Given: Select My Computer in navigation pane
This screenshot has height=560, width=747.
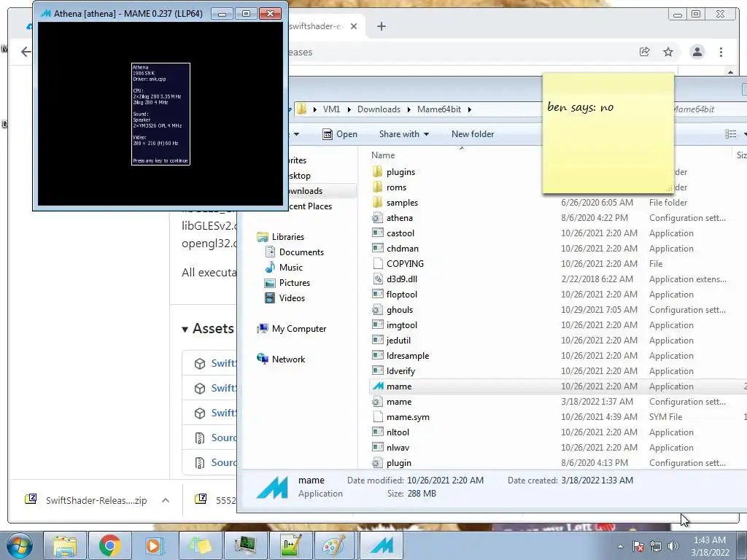Looking at the screenshot, I should 298,329.
